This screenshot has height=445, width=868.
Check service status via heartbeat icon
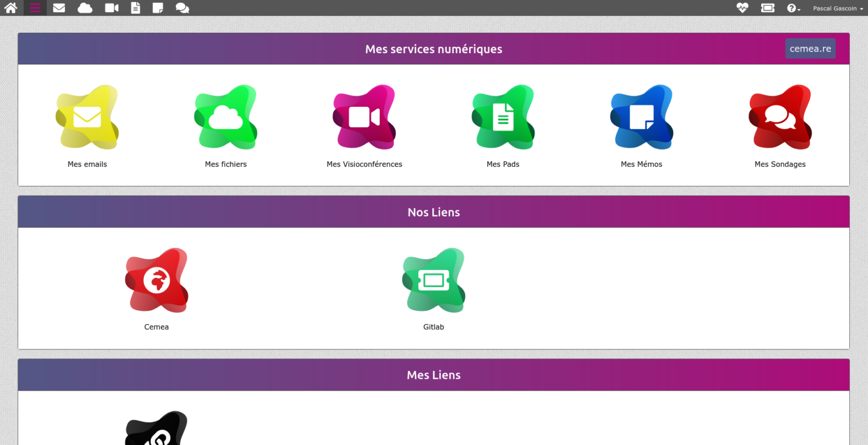pyautogui.click(x=742, y=8)
